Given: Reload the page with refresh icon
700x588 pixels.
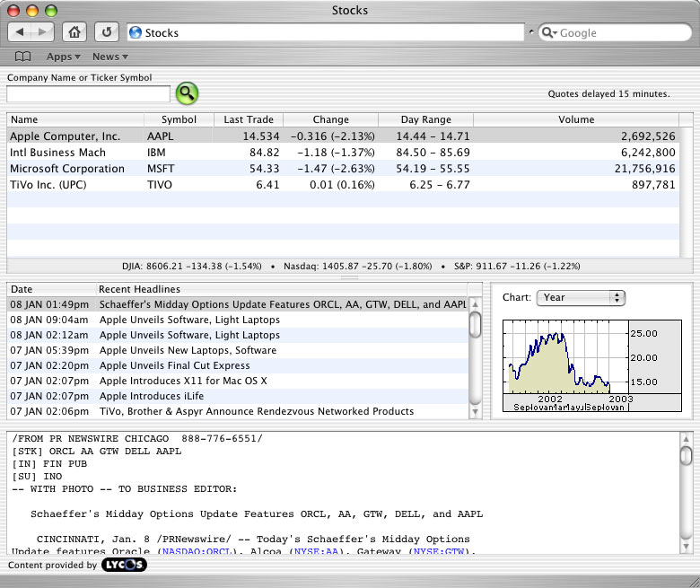Looking at the screenshot, I should 107,32.
